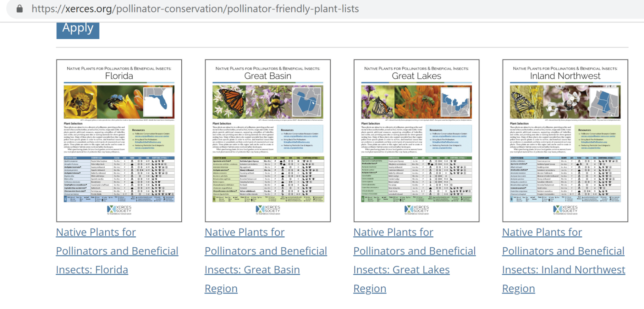Click the Great Lakes region map image
This screenshot has height=309, width=644.
pyautogui.click(x=456, y=102)
